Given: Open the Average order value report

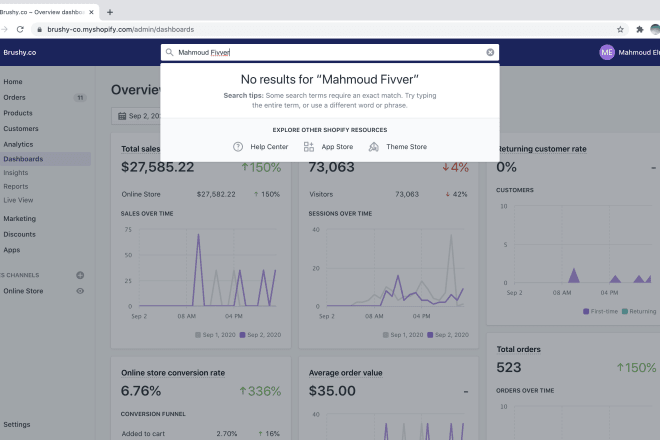Looking at the screenshot, I should click(x=346, y=373).
